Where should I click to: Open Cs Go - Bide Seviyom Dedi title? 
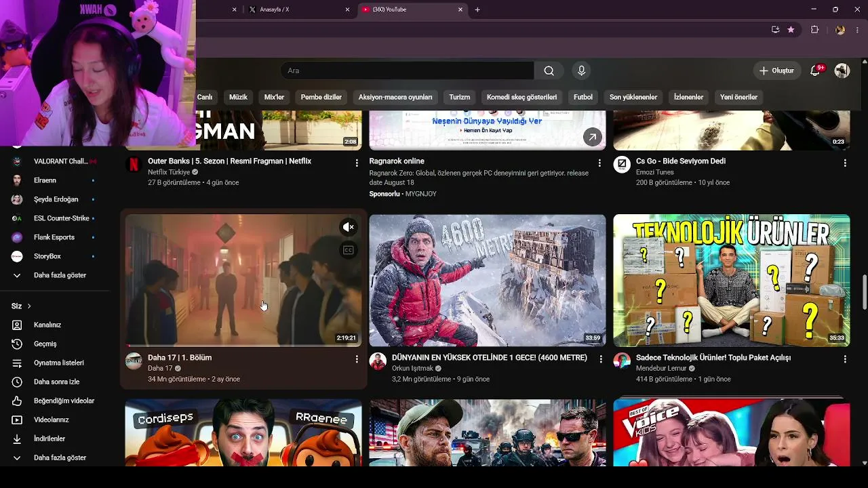coord(681,161)
